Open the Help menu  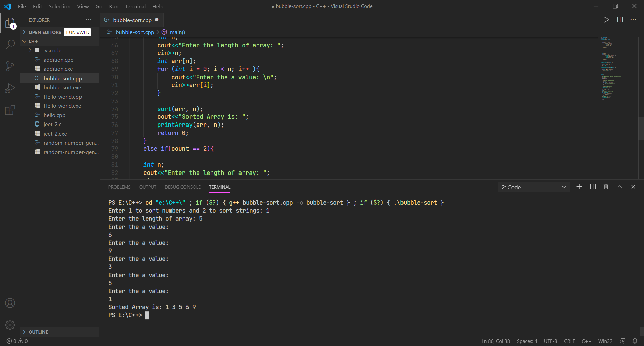pos(158,6)
